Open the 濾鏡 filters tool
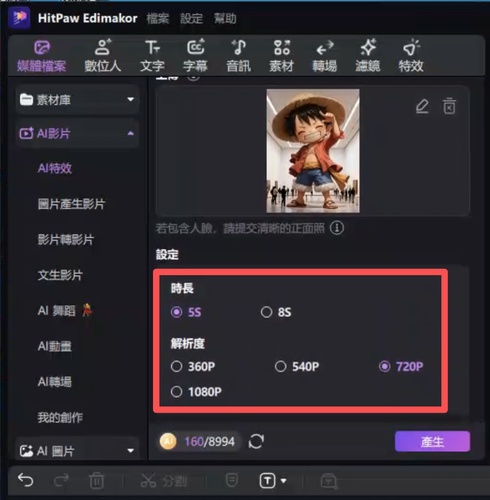The image size is (490, 500). tap(368, 56)
